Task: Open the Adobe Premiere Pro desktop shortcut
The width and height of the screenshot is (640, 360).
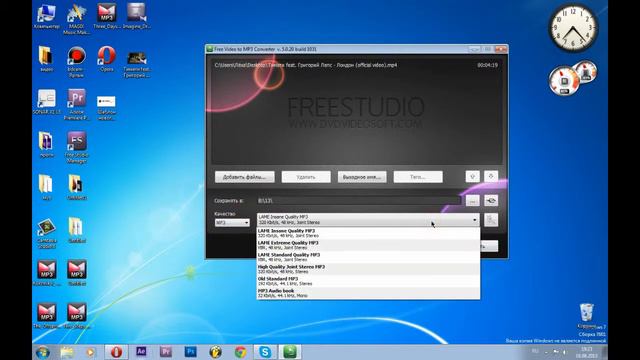Action: point(76,104)
